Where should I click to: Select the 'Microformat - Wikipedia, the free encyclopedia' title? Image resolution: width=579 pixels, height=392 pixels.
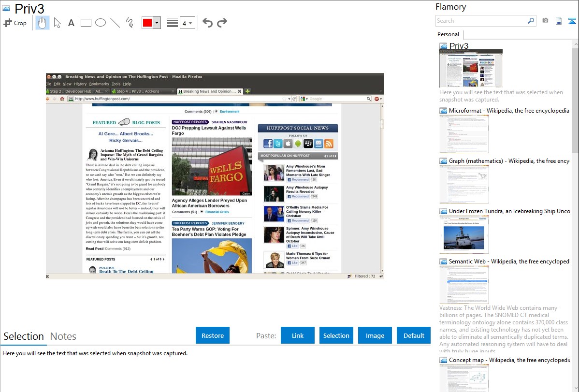[x=509, y=111]
